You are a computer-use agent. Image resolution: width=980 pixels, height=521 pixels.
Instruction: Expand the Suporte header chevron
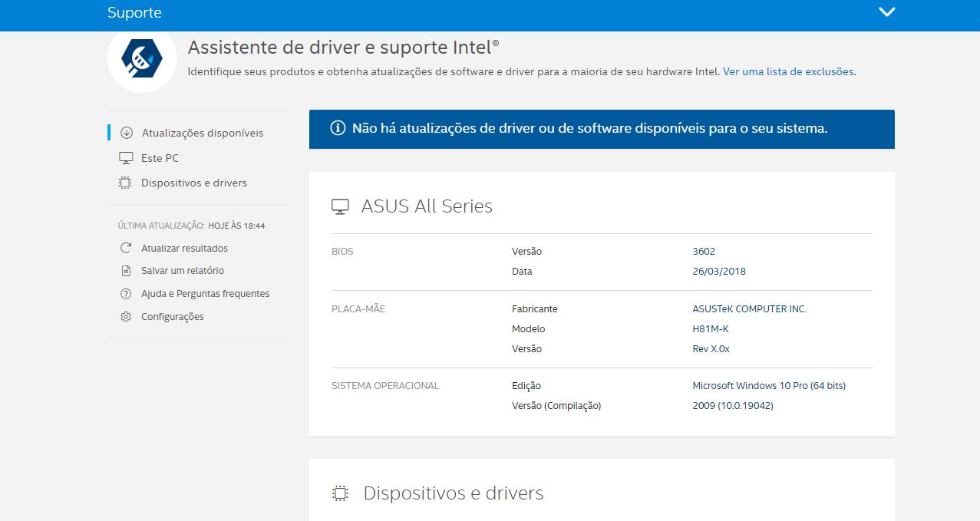coord(887,12)
